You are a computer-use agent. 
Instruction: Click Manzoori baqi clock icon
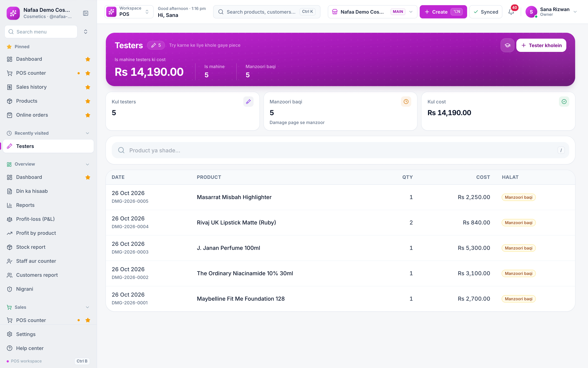tap(406, 102)
